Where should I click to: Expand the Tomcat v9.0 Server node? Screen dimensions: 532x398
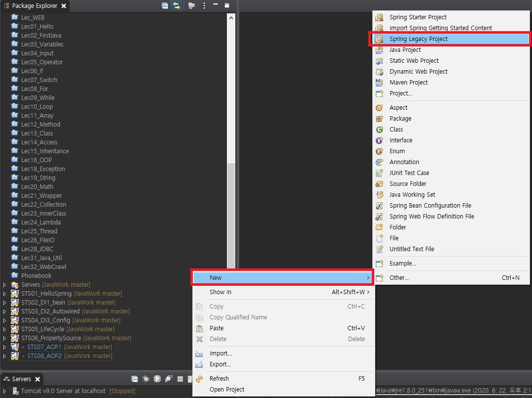coord(4,391)
